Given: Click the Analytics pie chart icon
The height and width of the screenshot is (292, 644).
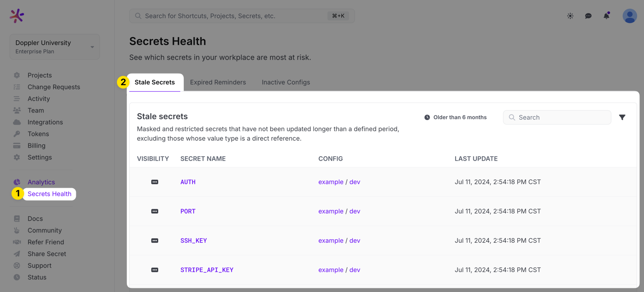Looking at the screenshot, I should 17,182.
